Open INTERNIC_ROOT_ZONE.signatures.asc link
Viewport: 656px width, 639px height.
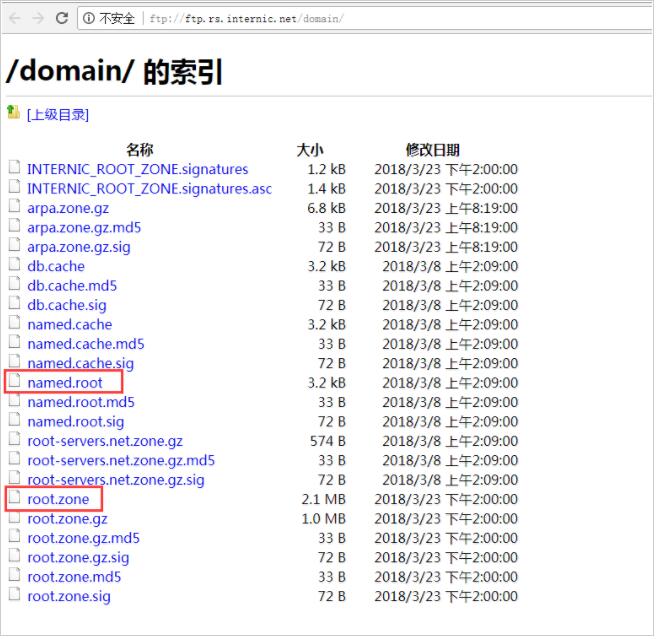pos(149,189)
